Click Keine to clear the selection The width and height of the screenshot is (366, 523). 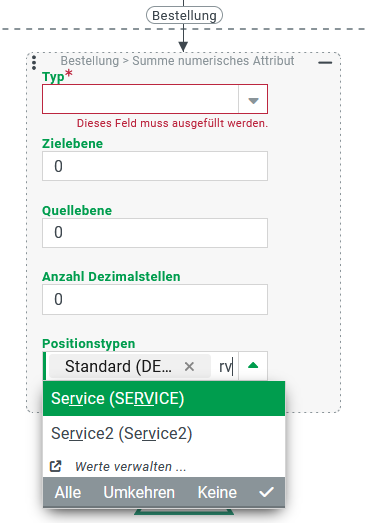click(x=217, y=492)
